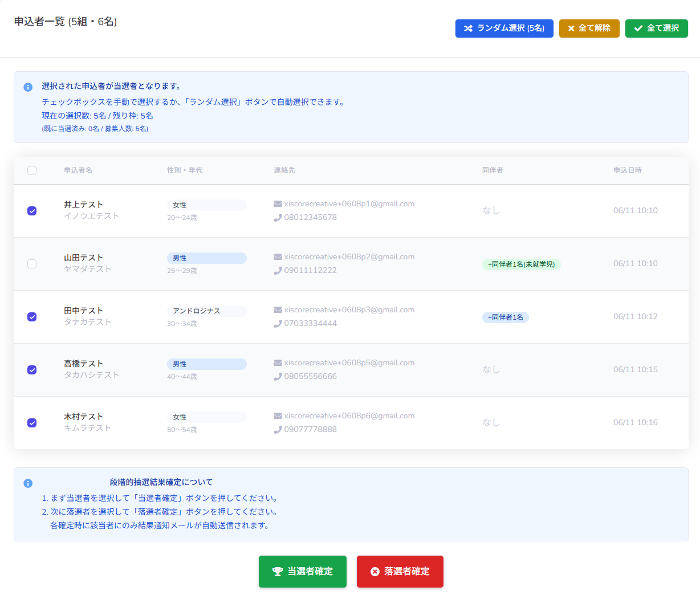Uncheck the checkbox for 木村テスト

[x=32, y=423]
